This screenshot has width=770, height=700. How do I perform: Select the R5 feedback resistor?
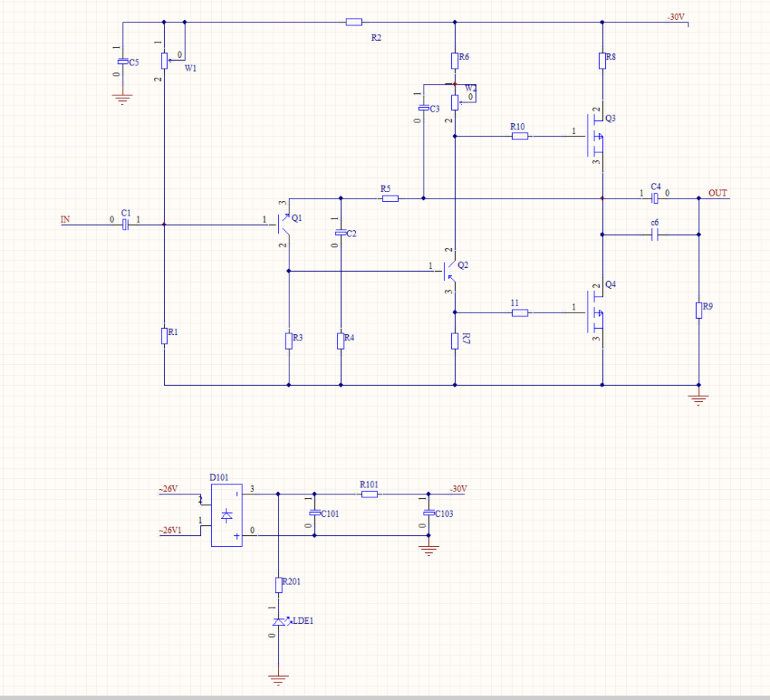tap(390, 199)
